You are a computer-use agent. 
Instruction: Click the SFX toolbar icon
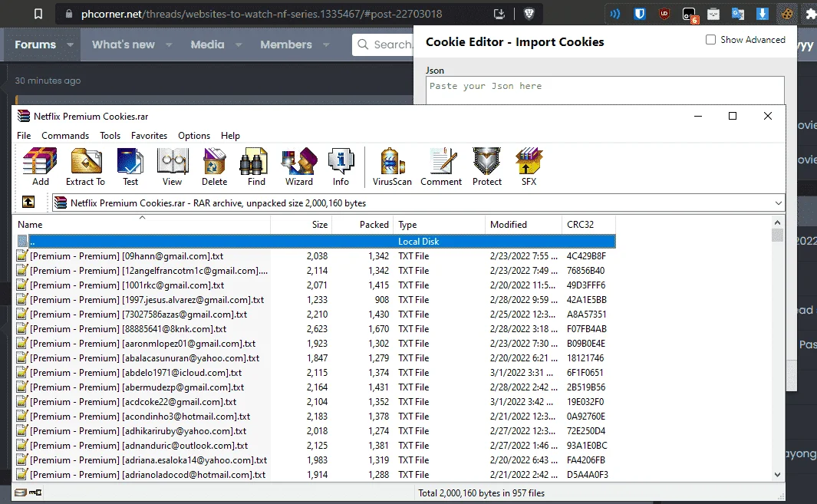pos(529,166)
